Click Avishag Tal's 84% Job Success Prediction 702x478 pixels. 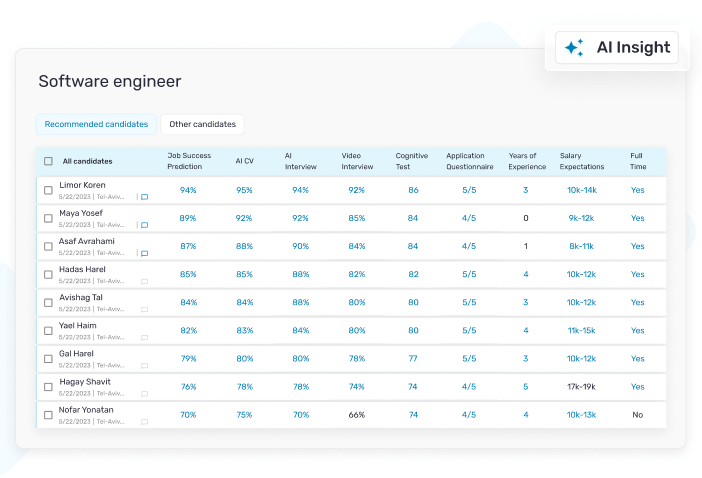[x=188, y=303]
